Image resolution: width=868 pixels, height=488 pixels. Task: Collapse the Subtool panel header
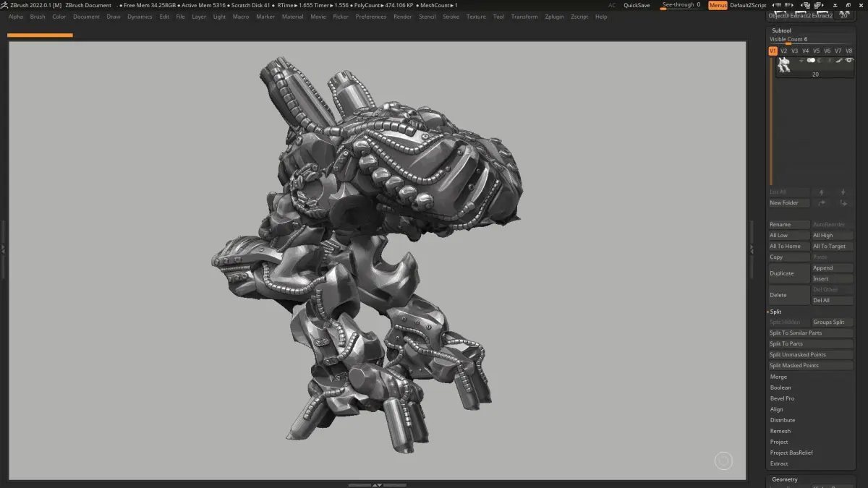[x=782, y=30]
